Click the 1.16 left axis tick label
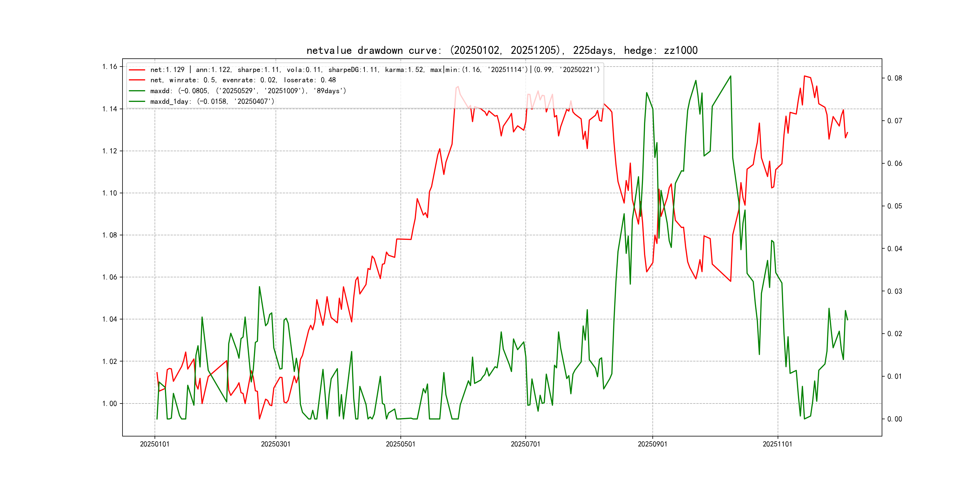The width and height of the screenshot is (980, 490). 109,67
